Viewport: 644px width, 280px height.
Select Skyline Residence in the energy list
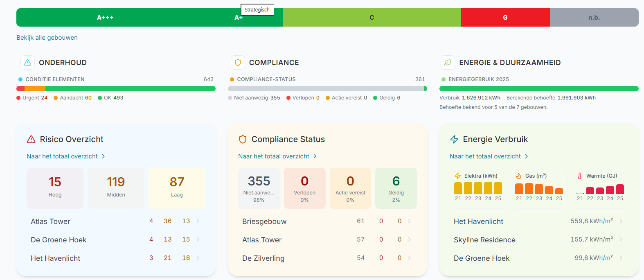484,240
